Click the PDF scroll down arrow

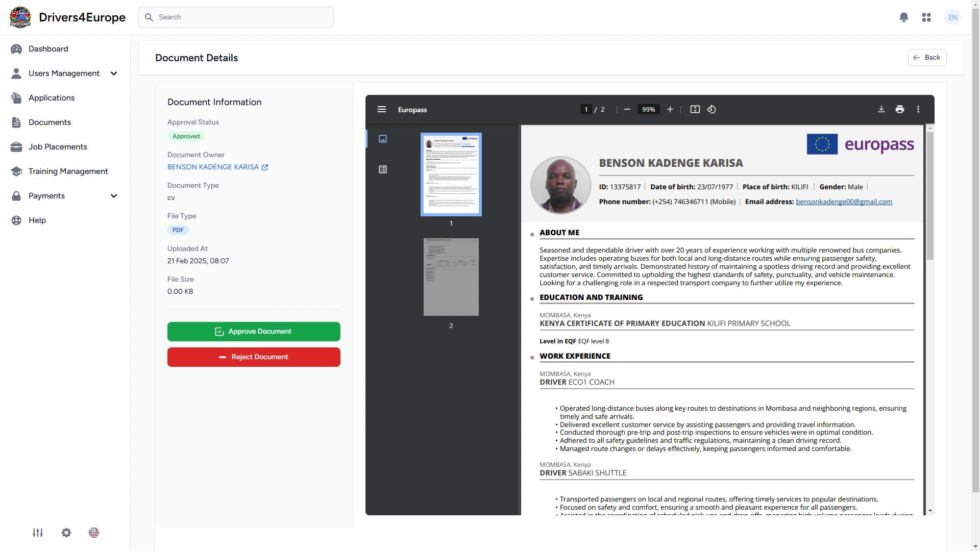point(930,511)
